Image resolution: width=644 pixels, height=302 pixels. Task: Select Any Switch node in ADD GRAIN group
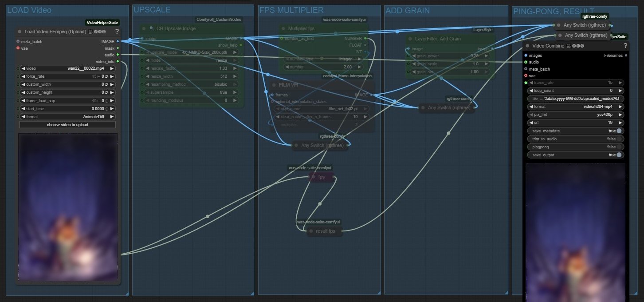447,107
